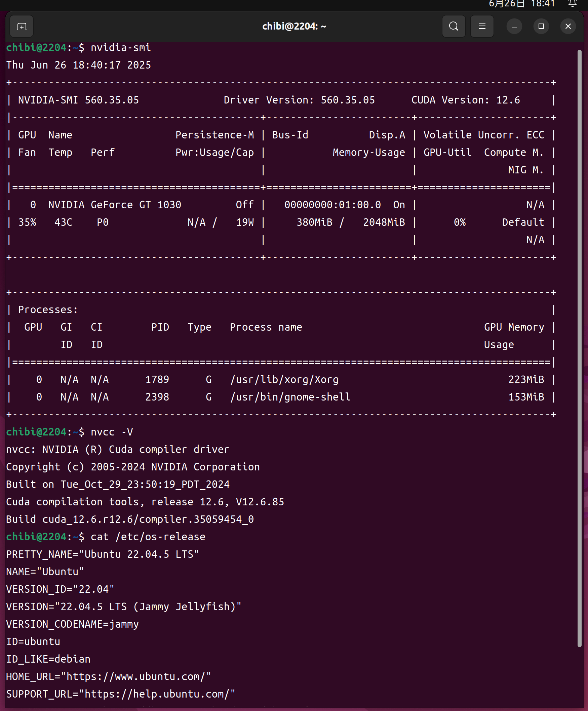
Task: Click the /usr/lib/xorg/Xorg process path
Action: pyautogui.click(x=284, y=380)
